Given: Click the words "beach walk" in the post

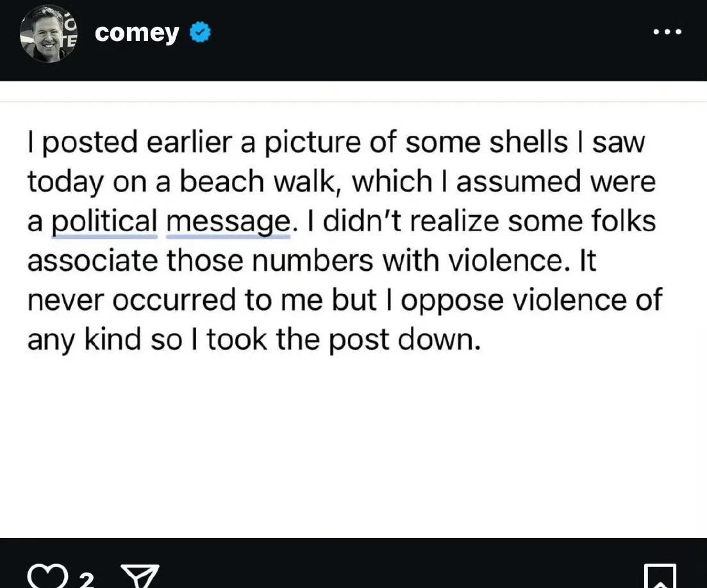Looking at the screenshot, I should coord(258,181).
